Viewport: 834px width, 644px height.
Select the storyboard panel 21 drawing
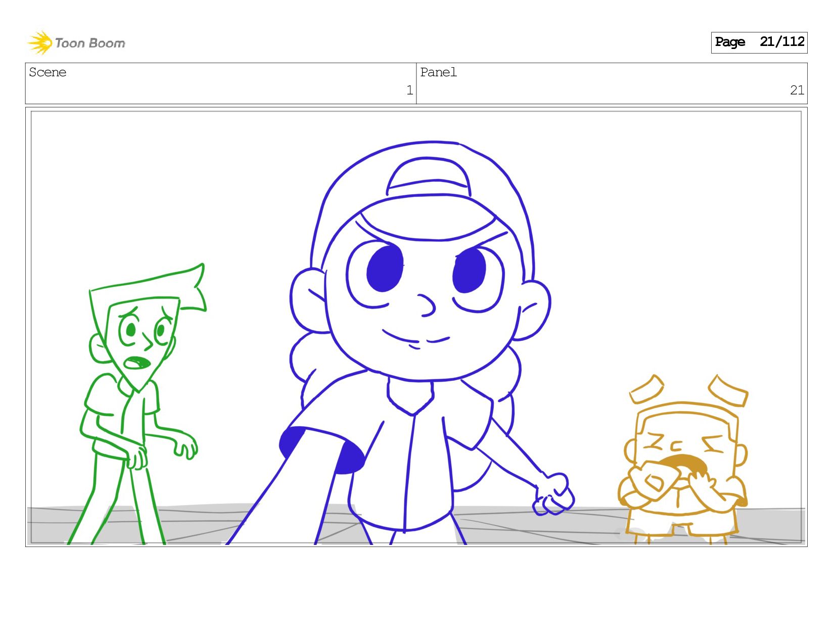click(x=416, y=327)
